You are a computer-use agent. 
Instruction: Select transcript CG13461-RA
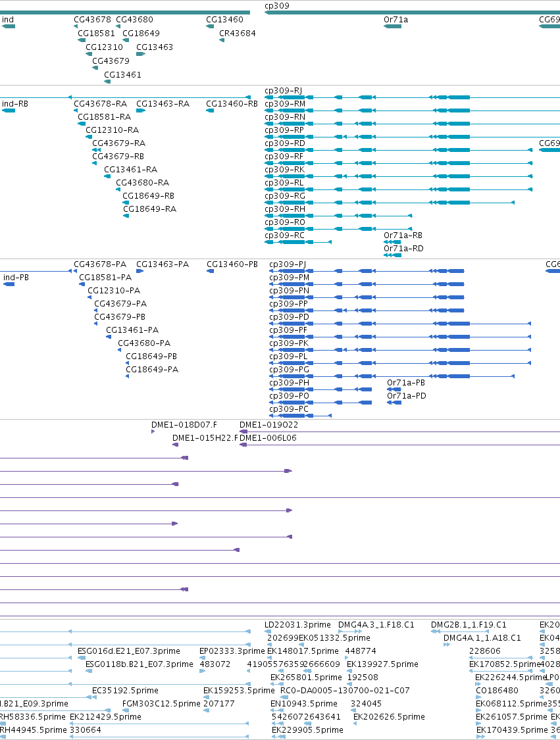coord(131,170)
